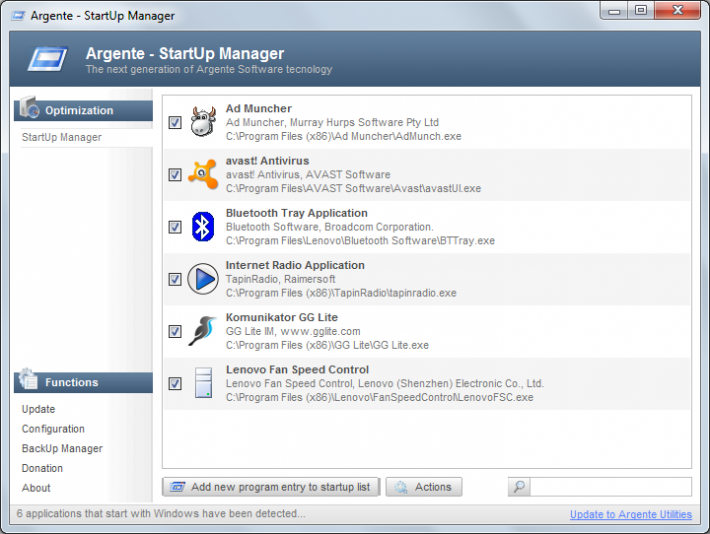Minimize the StartUp Manager window
Viewport: 710px width, 534px height.
[x=614, y=10]
